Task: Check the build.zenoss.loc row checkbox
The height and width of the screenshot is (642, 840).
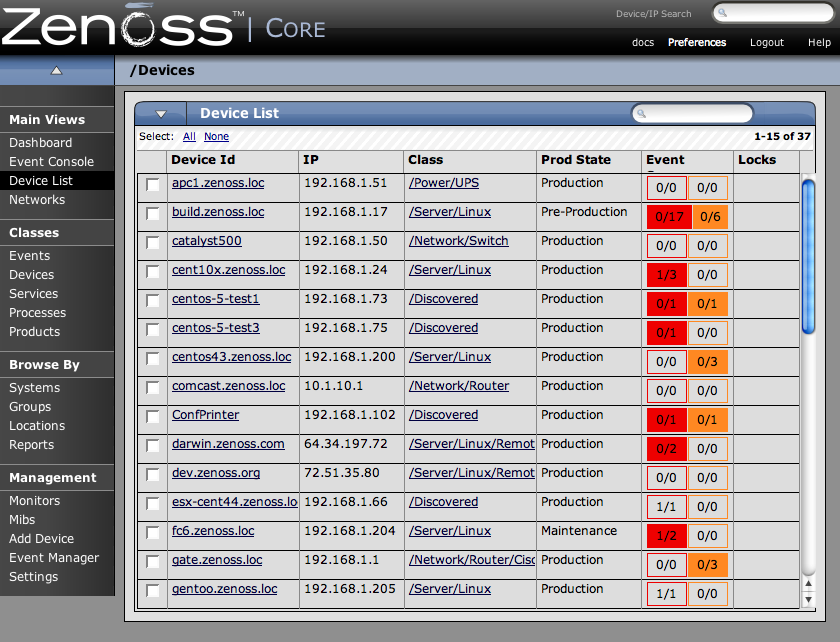Action: (153, 214)
